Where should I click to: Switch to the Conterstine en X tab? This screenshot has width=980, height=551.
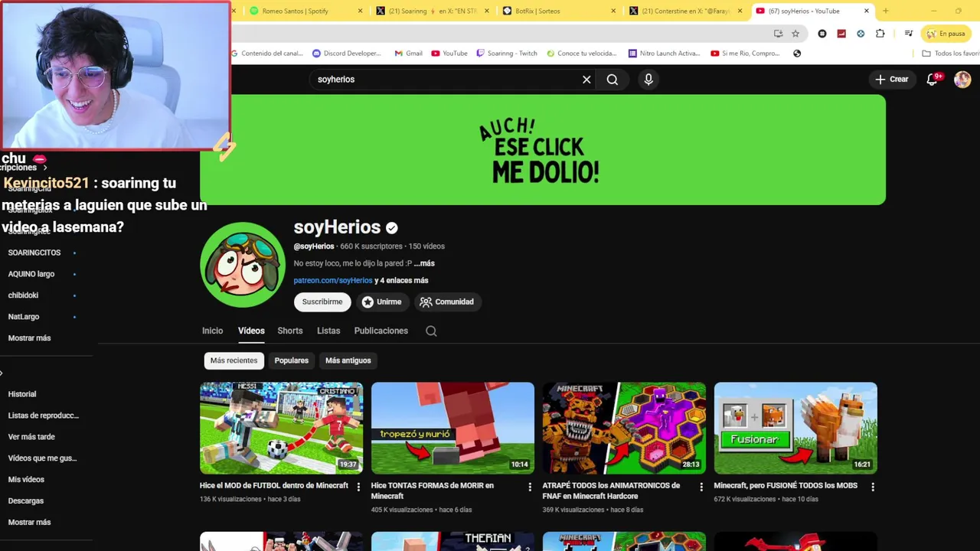(685, 11)
